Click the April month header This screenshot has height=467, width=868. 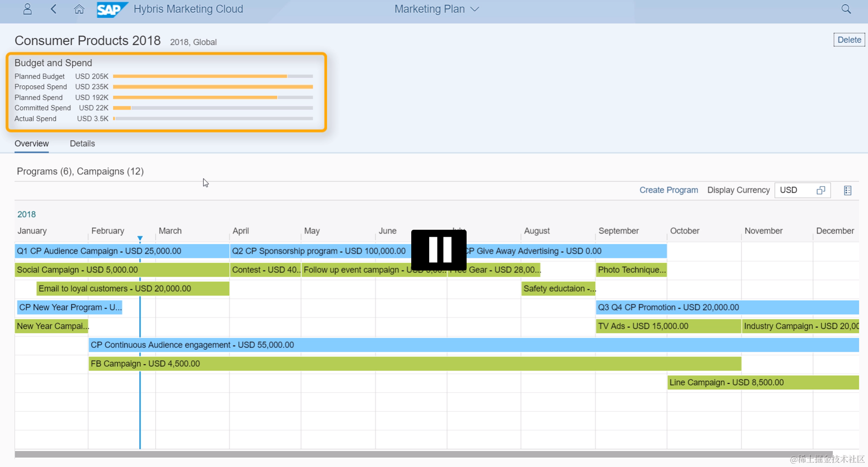coord(241,231)
